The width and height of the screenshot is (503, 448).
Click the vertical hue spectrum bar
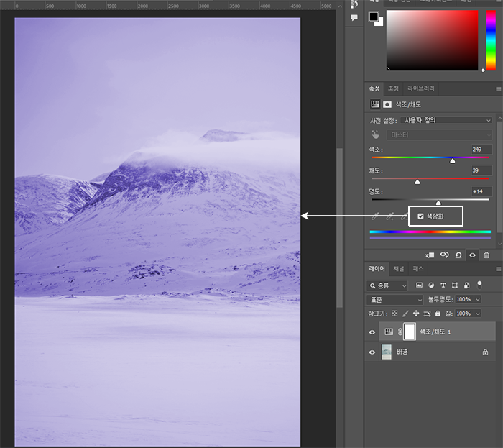click(x=491, y=40)
